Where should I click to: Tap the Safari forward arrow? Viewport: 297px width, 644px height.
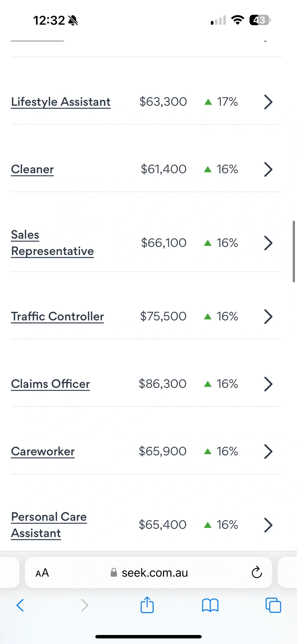coord(85,605)
